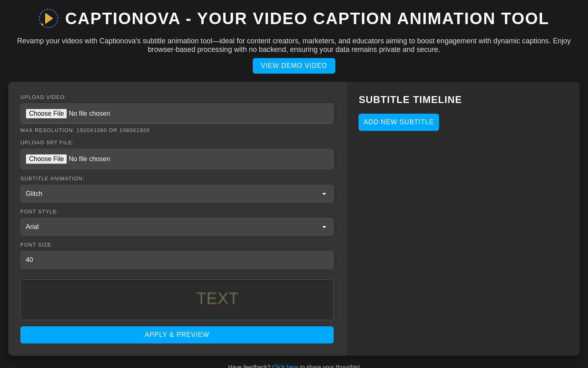The height and width of the screenshot is (368, 588).
Task: Expand the Font Style dropdown showing Arial
Action: point(177,227)
